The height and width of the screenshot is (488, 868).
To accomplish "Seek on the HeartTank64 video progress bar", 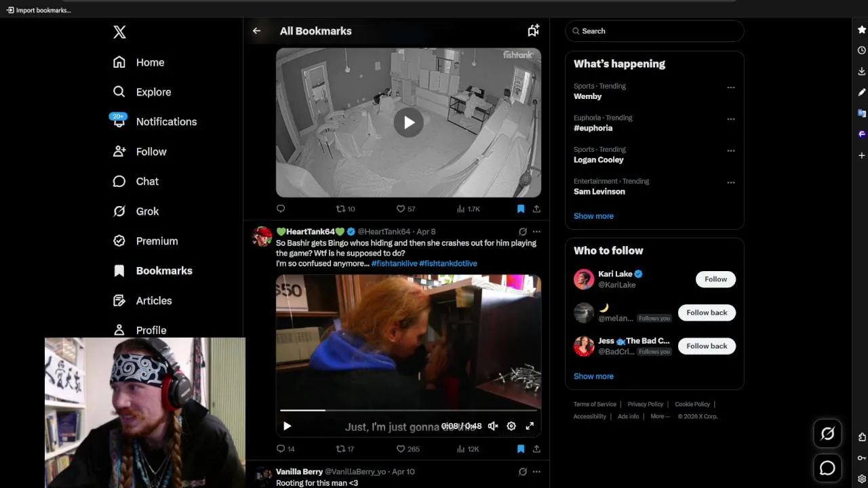I will pyautogui.click(x=408, y=410).
